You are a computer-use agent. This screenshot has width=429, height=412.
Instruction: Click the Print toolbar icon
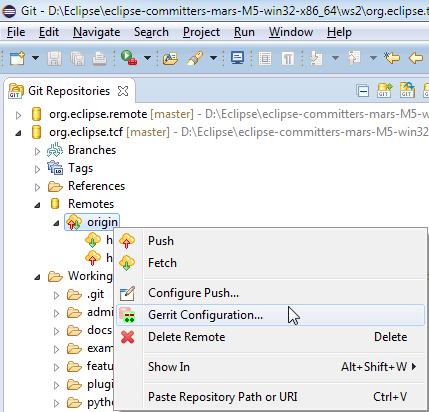click(99, 58)
